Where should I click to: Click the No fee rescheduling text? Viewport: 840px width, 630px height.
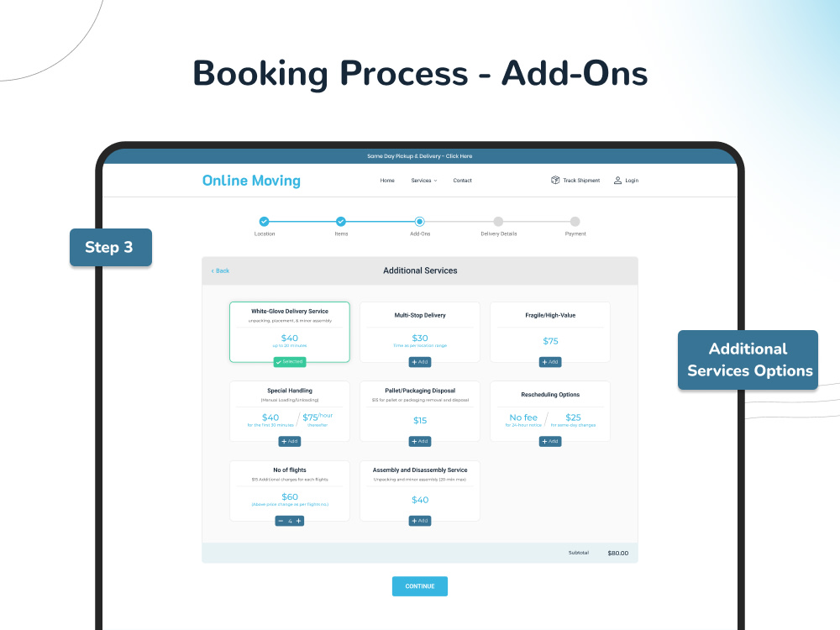coord(523,417)
